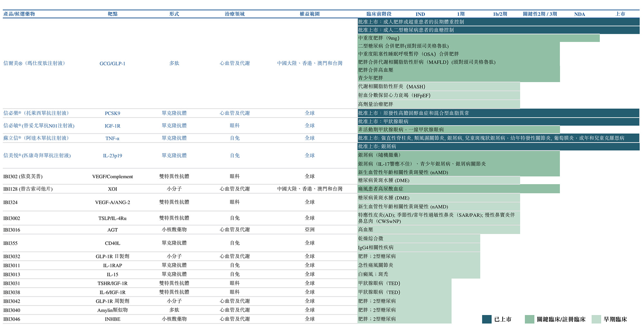Screen dimensions: 644x334
Task: Select the CD40L target cell
Action: click(112, 243)
